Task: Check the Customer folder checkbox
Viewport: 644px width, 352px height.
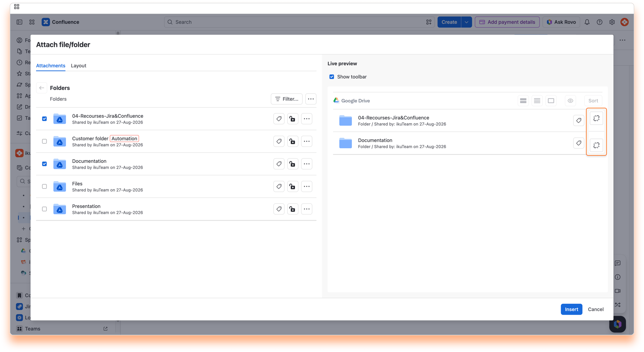Action: pos(44,141)
